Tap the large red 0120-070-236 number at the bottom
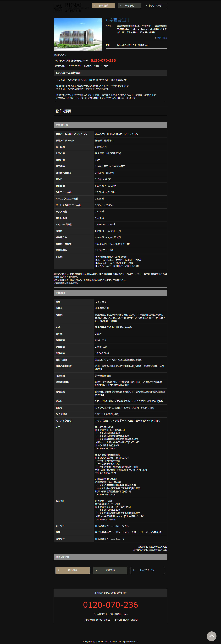The height and width of the screenshot is (644, 221). (x=110, y=605)
